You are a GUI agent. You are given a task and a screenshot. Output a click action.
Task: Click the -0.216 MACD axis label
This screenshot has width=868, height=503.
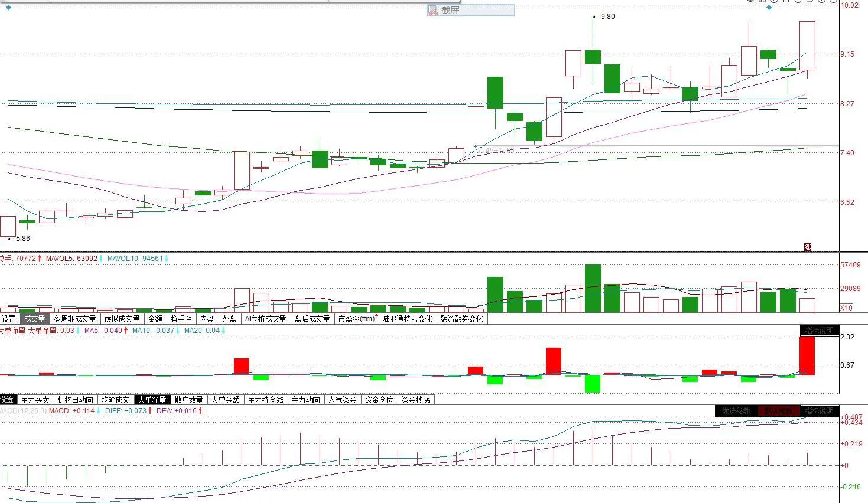[851, 487]
